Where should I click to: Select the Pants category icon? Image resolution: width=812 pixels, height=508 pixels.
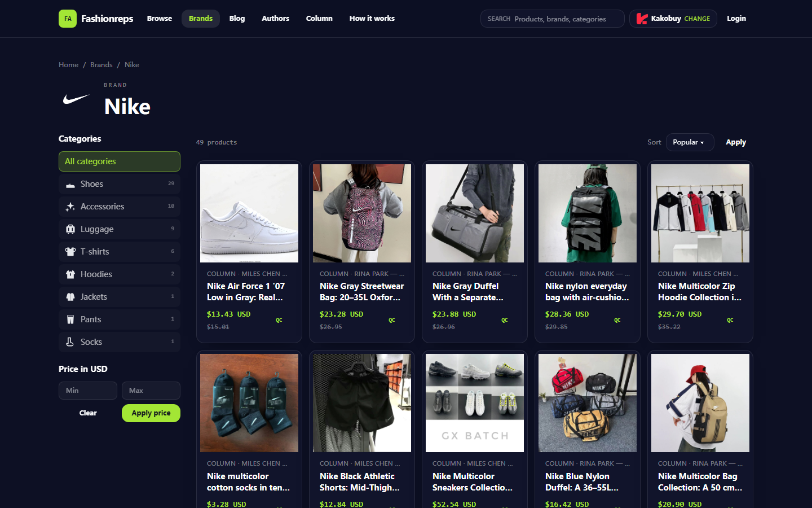pyautogui.click(x=70, y=319)
